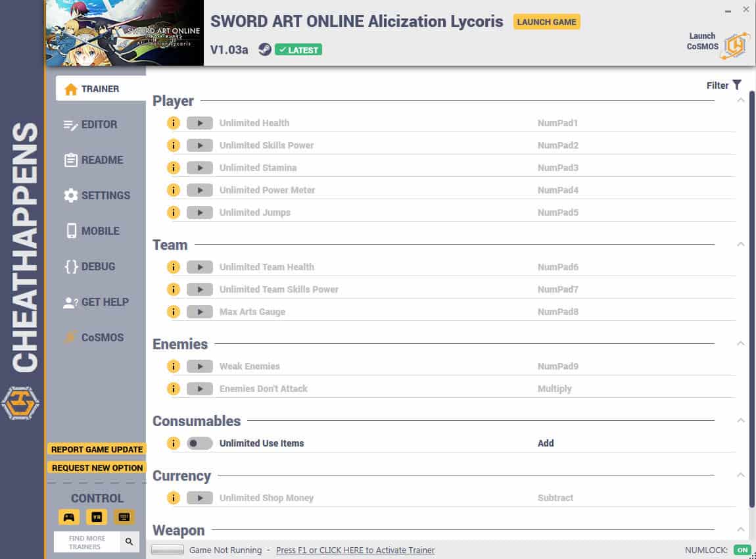Select keyboard control icon
The image size is (756, 559).
click(x=124, y=517)
